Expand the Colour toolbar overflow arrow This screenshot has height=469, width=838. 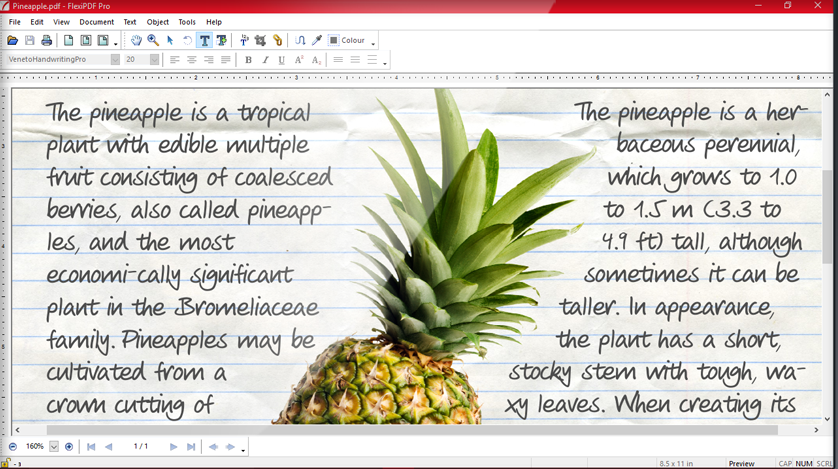373,44
